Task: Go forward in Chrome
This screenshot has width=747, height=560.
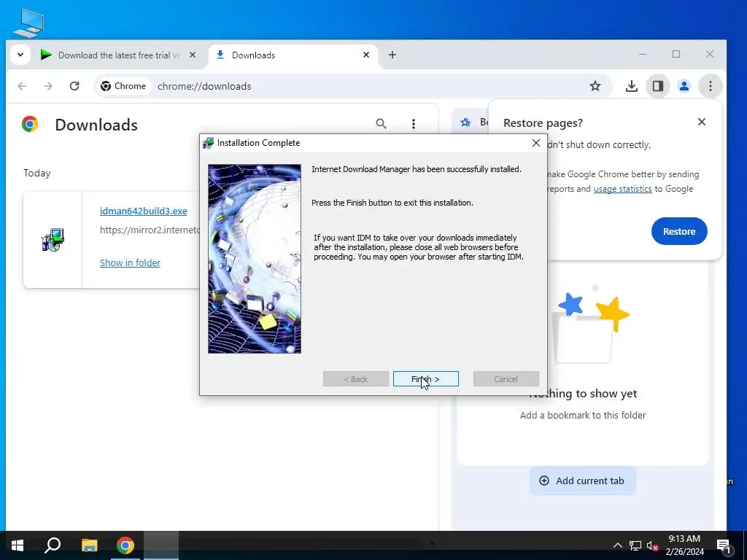Action: click(x=48, y=86)
